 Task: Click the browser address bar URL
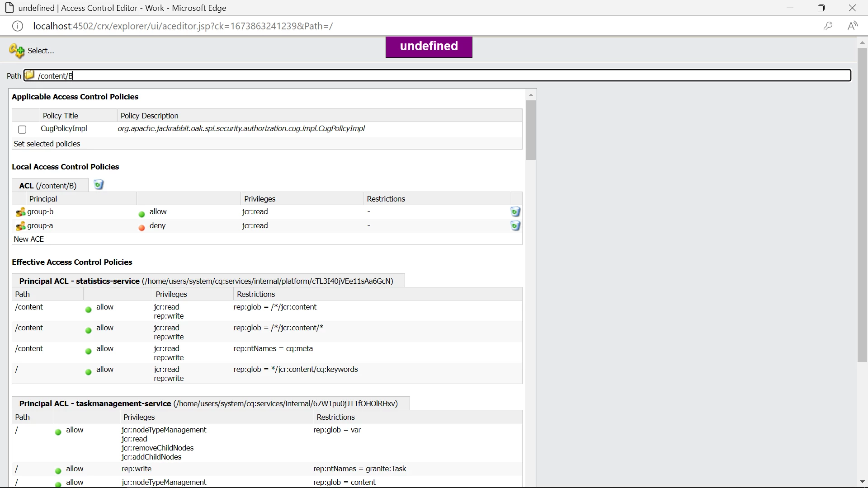pyautogui.click(x=183, y=26)
